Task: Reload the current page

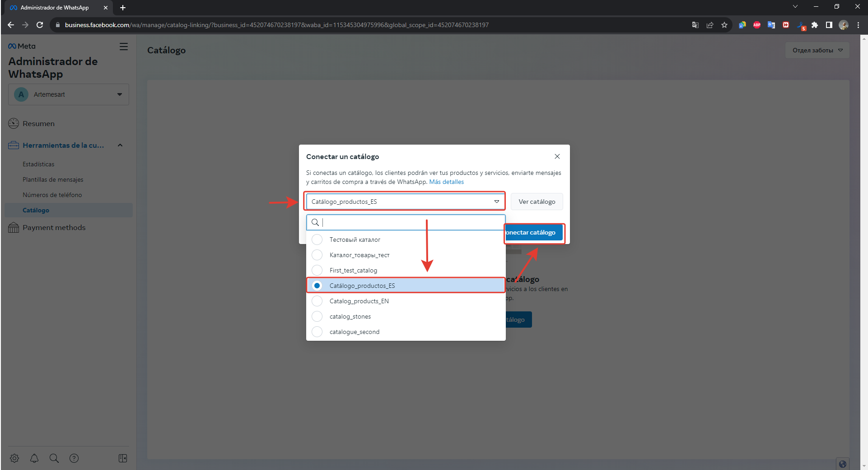Action: click(x=40, y=25)
